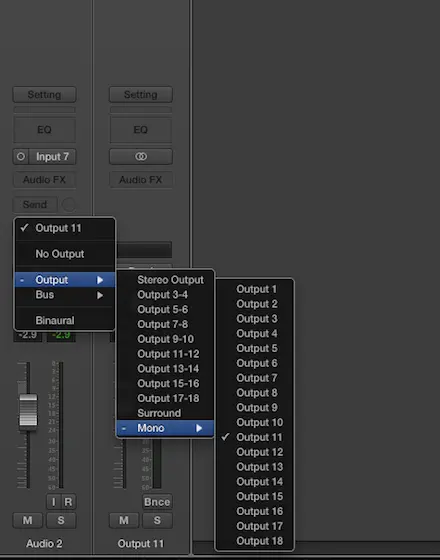Click the Bnce bounce button
Image resolution: width=440 pixels, height=560 pixels.
[157, 502]
